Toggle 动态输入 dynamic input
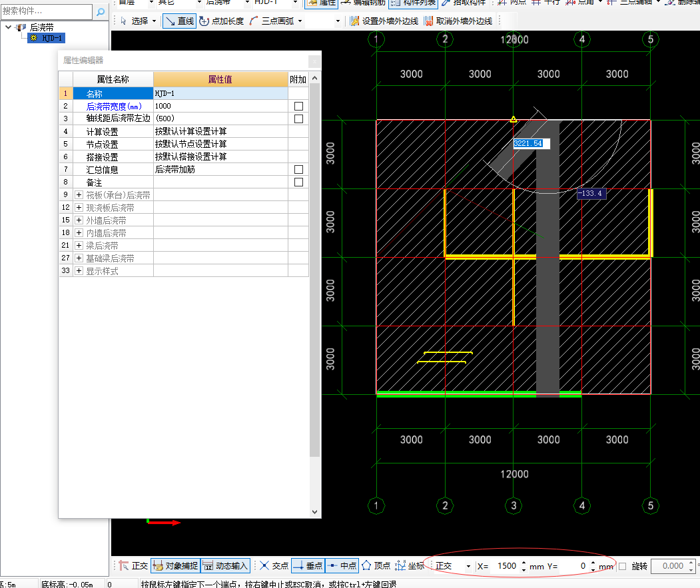The height and width of the screenshot is (588, 700). [225, 565]
